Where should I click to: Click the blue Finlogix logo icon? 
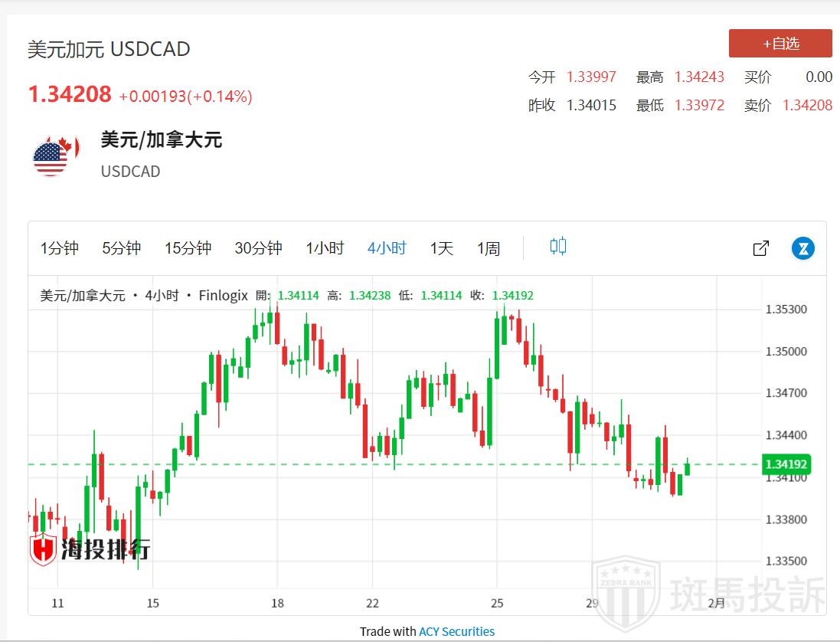click(803, 248)
